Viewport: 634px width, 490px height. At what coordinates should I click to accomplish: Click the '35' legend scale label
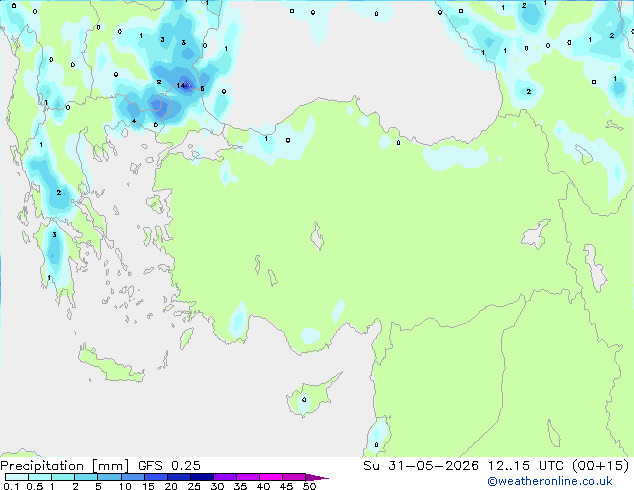pos(240,486)
